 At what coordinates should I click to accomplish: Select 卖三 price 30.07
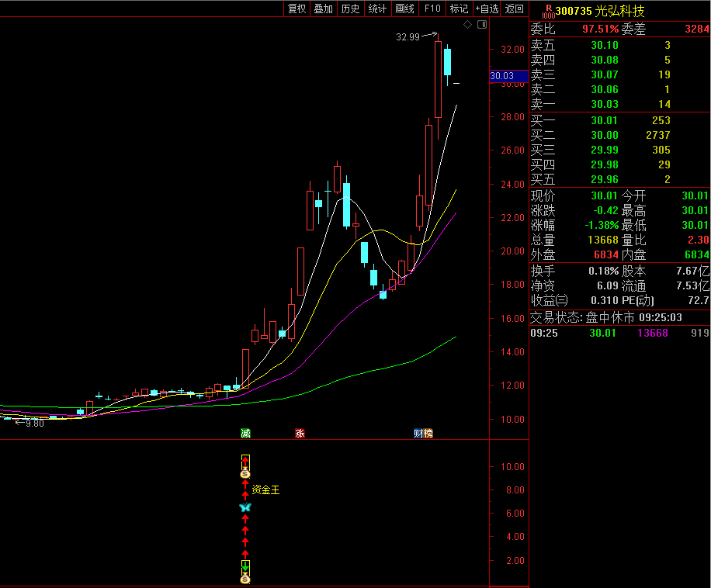605,74
